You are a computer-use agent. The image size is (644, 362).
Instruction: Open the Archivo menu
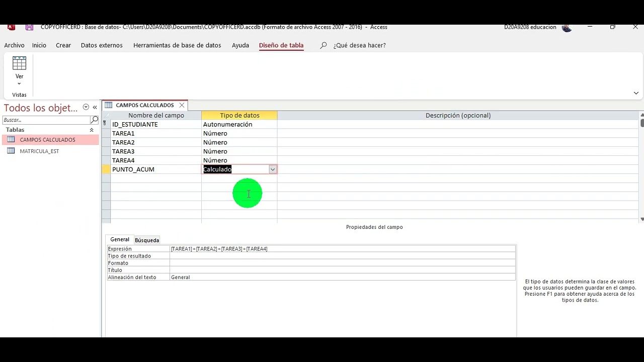14,45
